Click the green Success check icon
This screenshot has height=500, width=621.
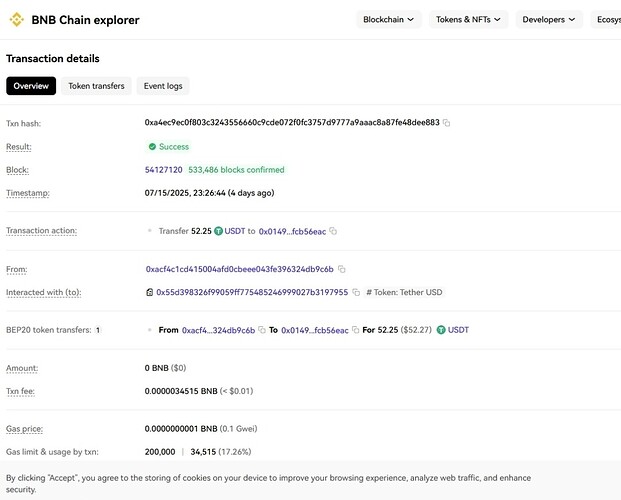click(x=152, y=147)
